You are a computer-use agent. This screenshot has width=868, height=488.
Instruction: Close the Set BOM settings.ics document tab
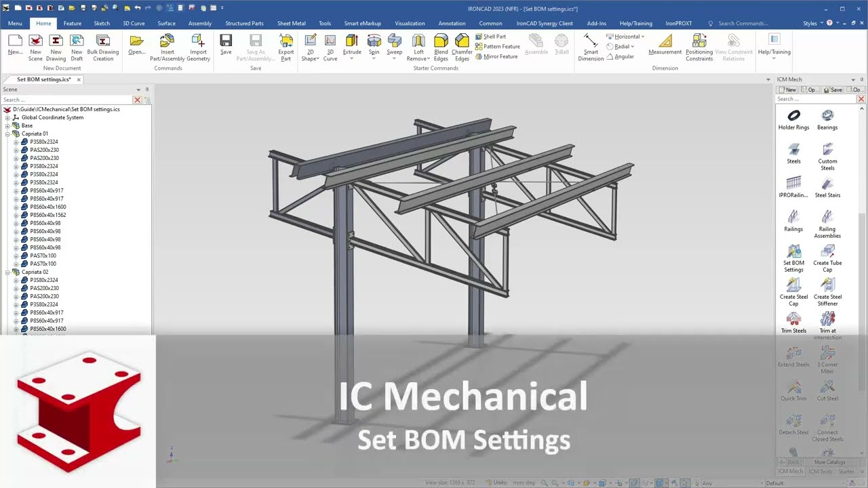pos(79,79)
